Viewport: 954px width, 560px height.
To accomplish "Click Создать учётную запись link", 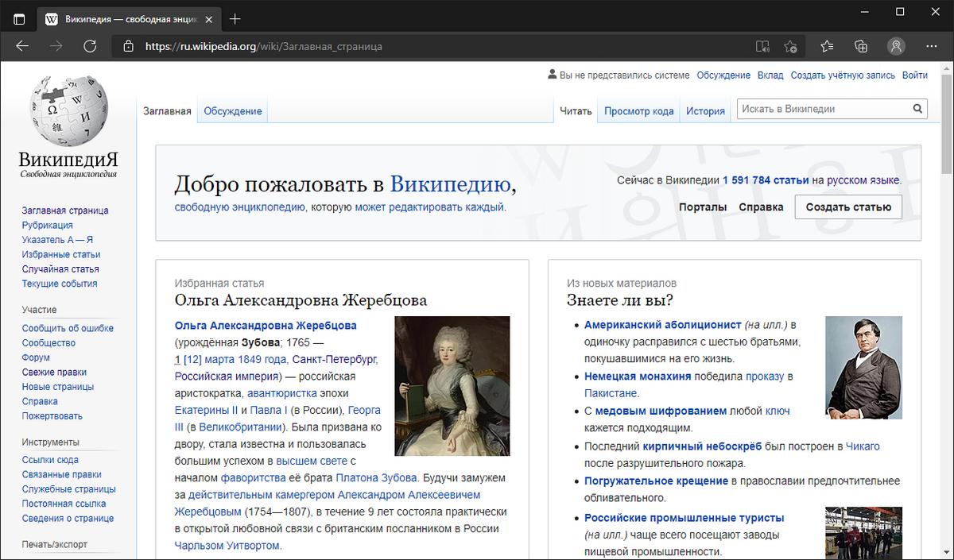I will 843,75.
